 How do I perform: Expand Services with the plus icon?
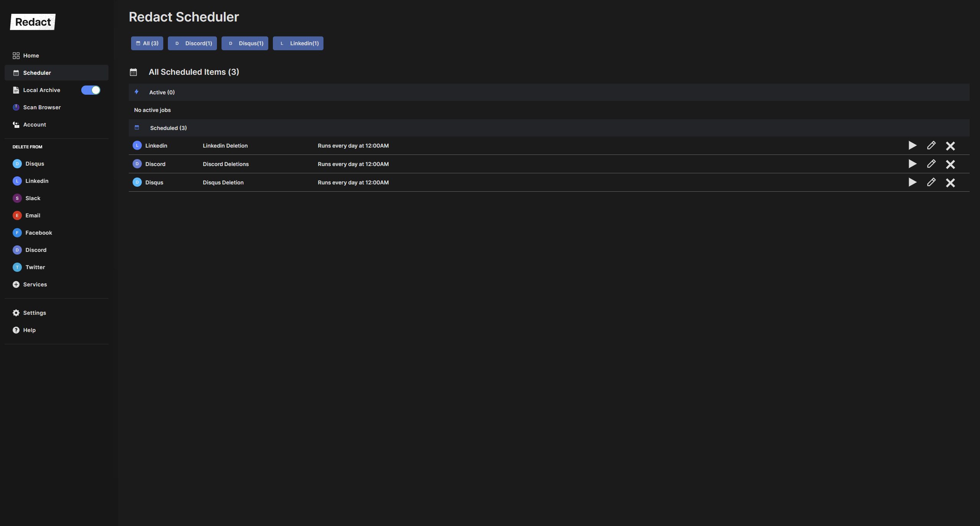click(x=16, y=284)
